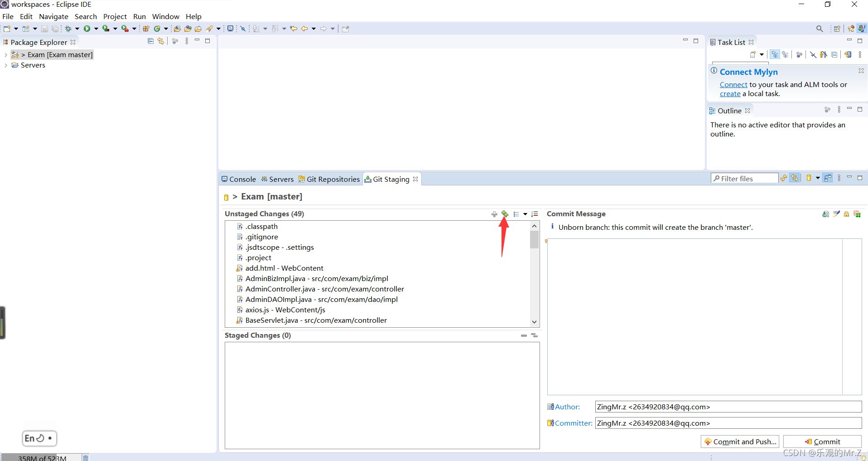868x461 pixels.
Task: Click the Commit and Push button
Action: 740,442
